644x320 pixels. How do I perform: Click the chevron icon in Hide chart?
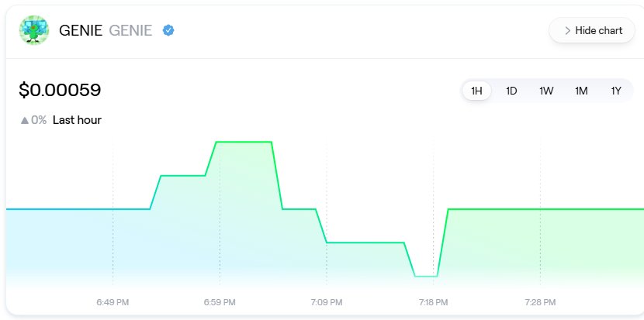coord(567,30)
